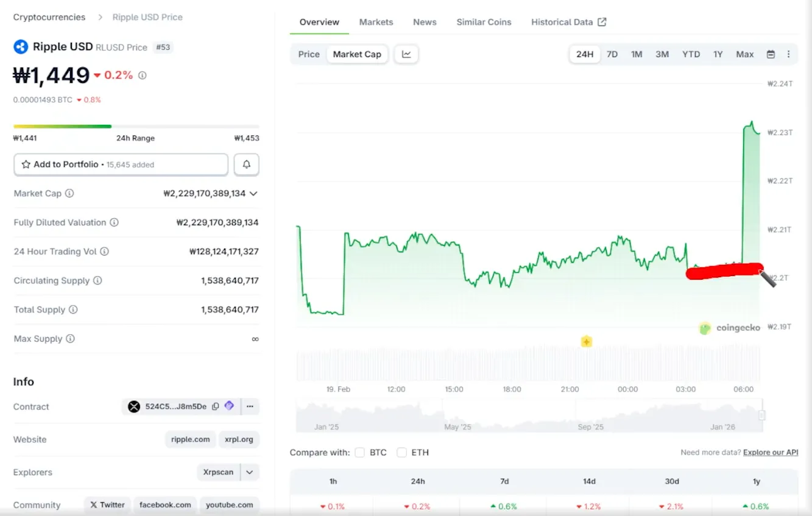Open the Similar Coins tab
This screenshot has height=516, width=812.
click(484, 22)
